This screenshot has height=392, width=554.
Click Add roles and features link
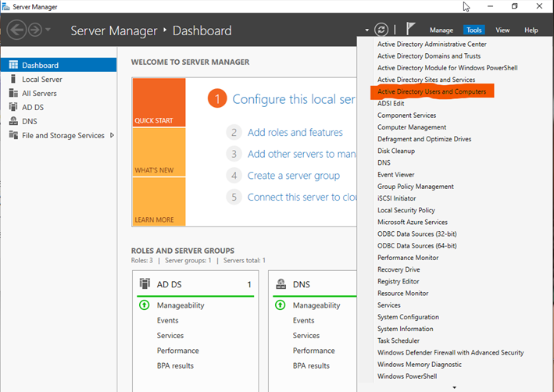tap(295, 133)
